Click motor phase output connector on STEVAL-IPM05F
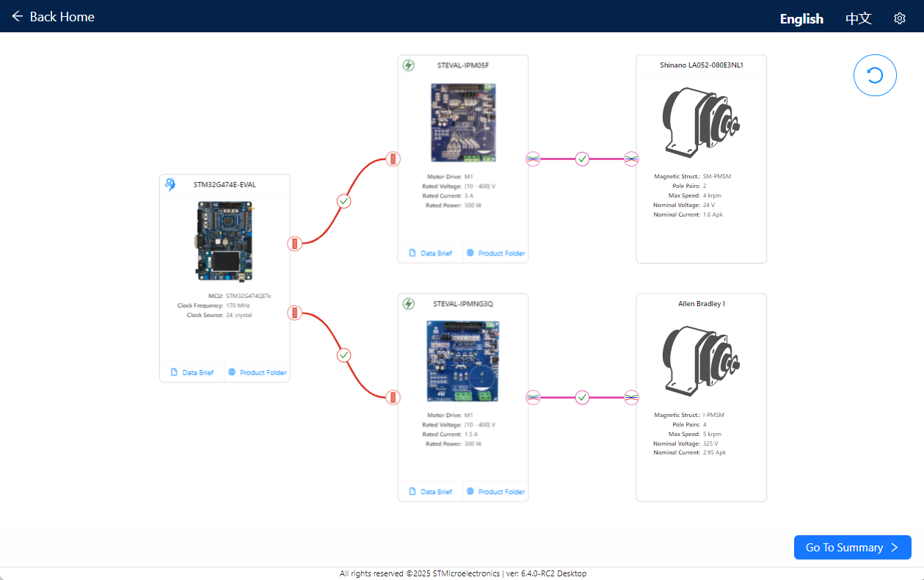Screen dimensions: 924x580 pyautogui.click(x=533, y=159)
